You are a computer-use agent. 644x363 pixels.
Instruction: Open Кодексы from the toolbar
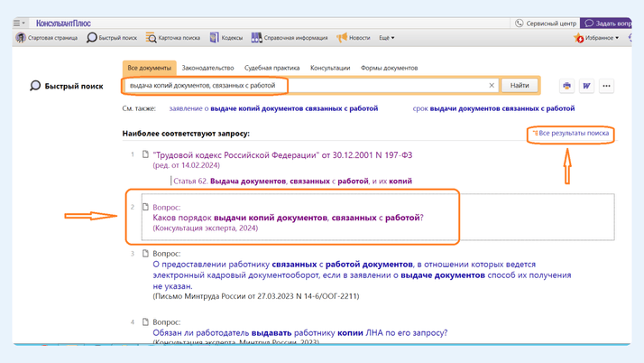point(215,38)
